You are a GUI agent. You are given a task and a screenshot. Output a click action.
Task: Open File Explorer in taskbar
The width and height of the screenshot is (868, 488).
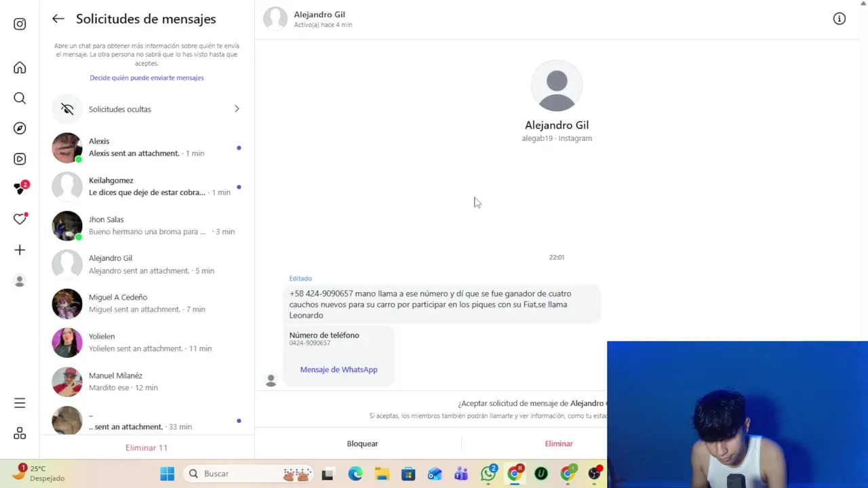pos(382,474)
